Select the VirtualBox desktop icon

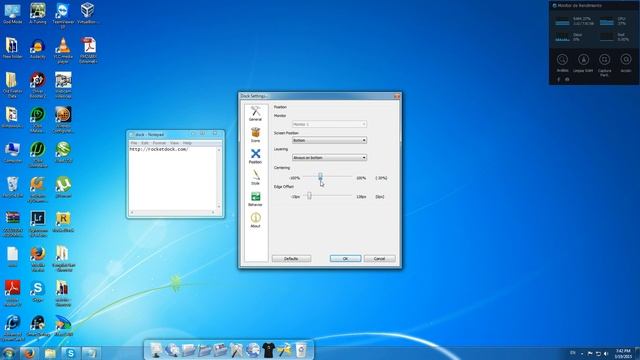[x=87, y=13]
